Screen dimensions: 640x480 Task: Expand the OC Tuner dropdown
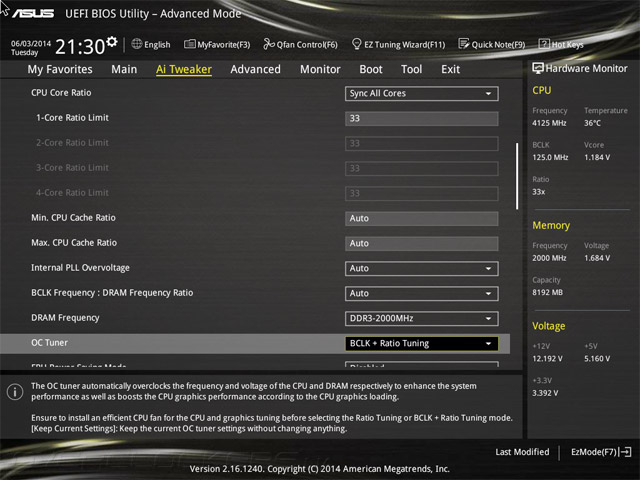click(422, 343)
